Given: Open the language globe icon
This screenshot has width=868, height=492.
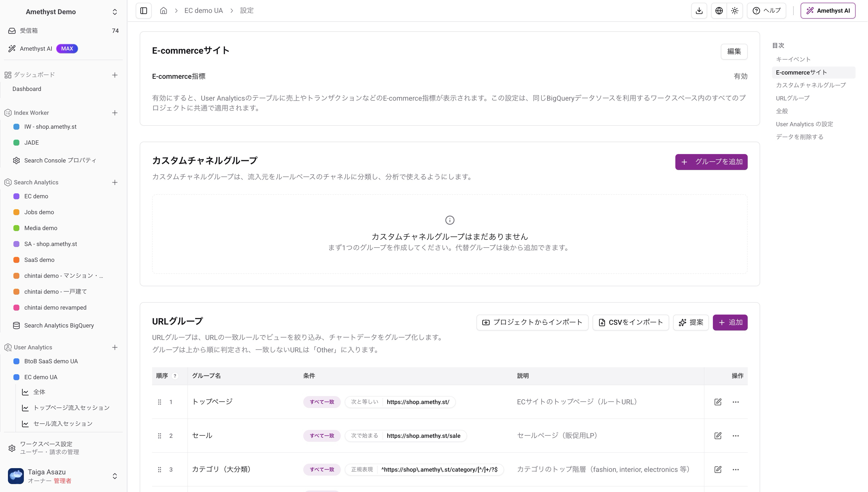Looking at the screenshot, I should tap(719, 11).
